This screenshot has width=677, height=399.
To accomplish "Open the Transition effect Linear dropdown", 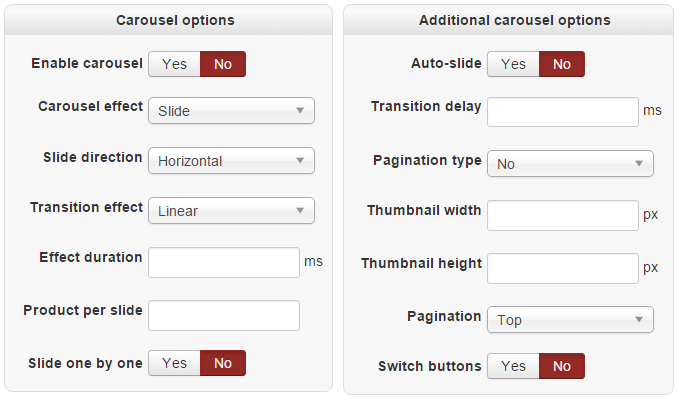I will [x=231, y=211].
